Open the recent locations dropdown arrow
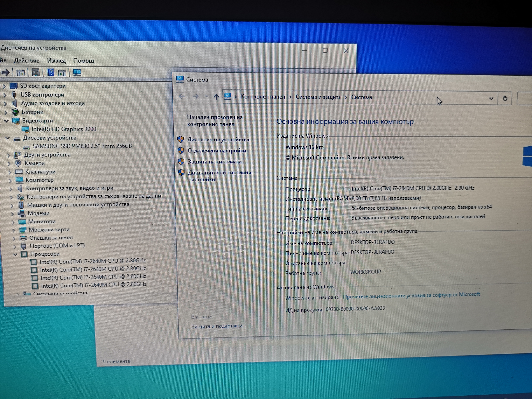 click(x=207, y=96)
